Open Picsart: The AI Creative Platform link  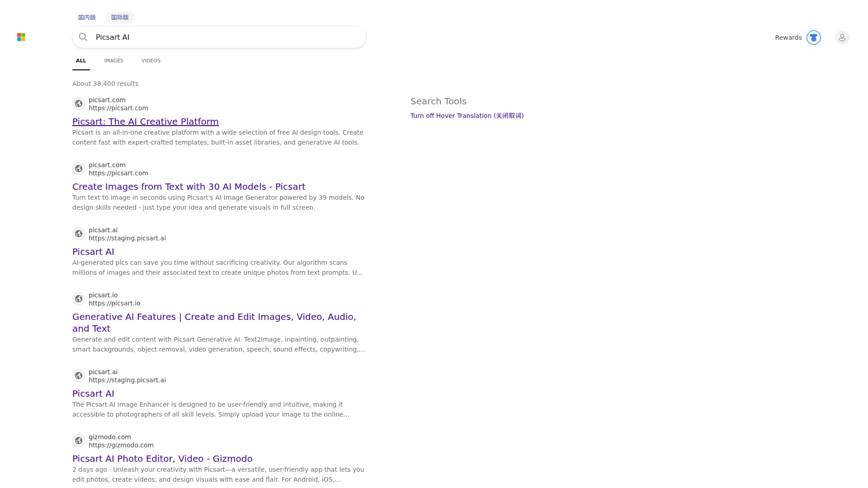click(146, 122)
